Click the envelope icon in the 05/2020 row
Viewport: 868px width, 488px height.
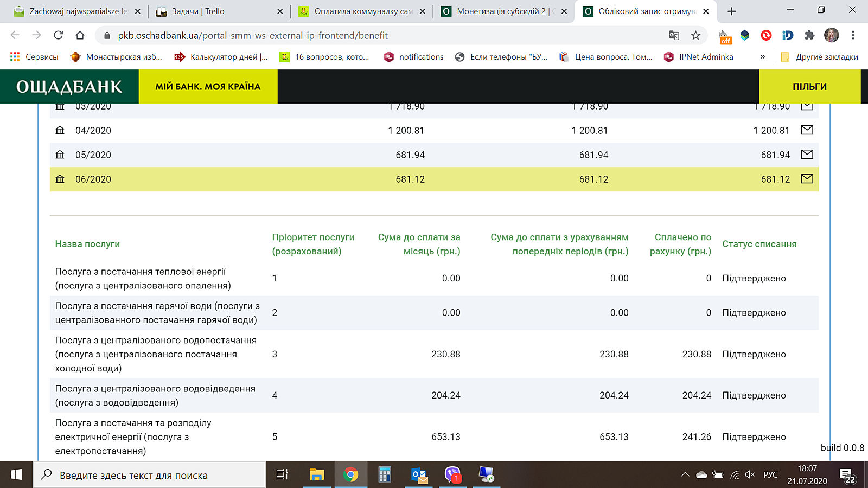tap(807, 155)
